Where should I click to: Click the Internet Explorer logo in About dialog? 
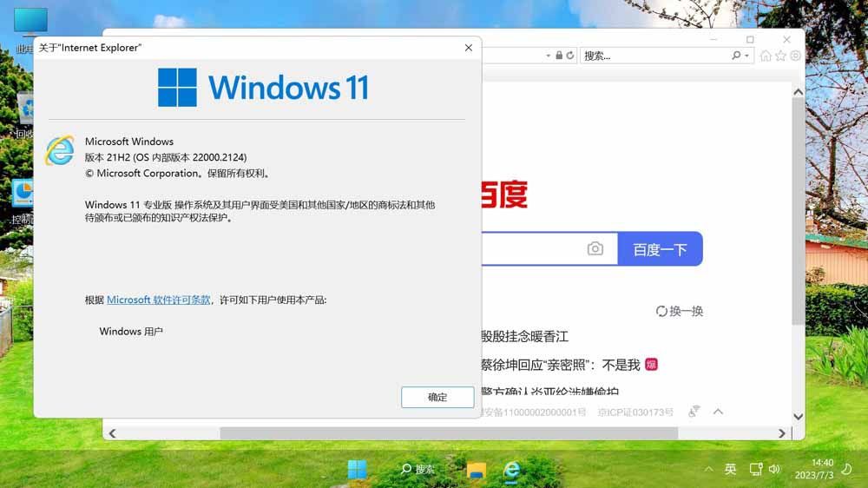(60, 150)
